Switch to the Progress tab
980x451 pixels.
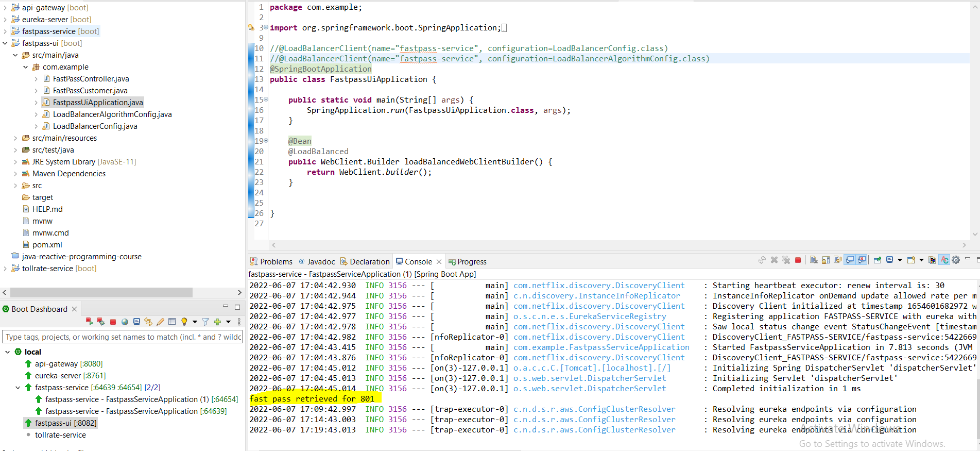(x=468, y=262)
